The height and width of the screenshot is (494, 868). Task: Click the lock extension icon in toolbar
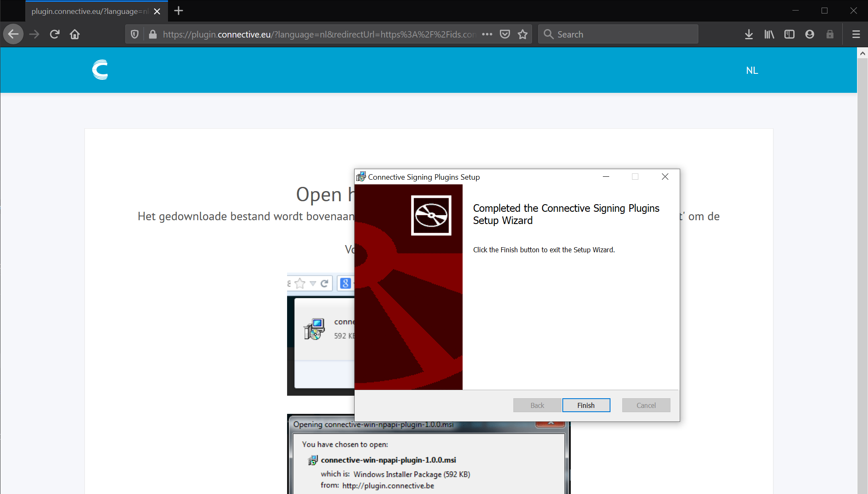pos(830,34)
